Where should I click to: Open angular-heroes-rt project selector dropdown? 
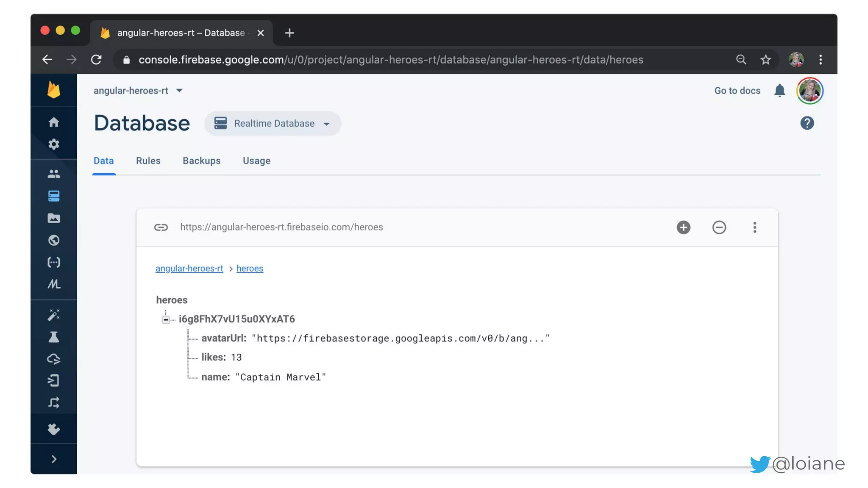138,91
